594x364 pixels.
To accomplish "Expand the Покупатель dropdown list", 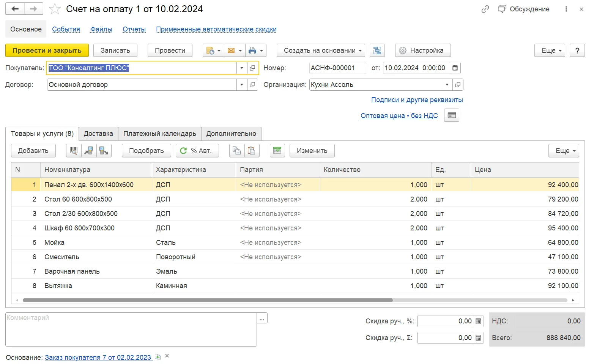I will pyautogui.click(x=242, y=68).
